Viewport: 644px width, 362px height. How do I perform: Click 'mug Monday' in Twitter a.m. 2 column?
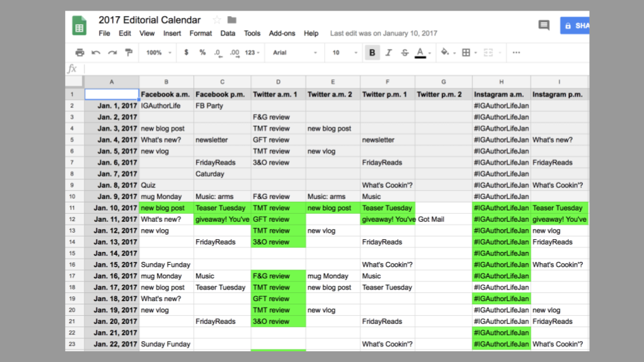(333, 276)
